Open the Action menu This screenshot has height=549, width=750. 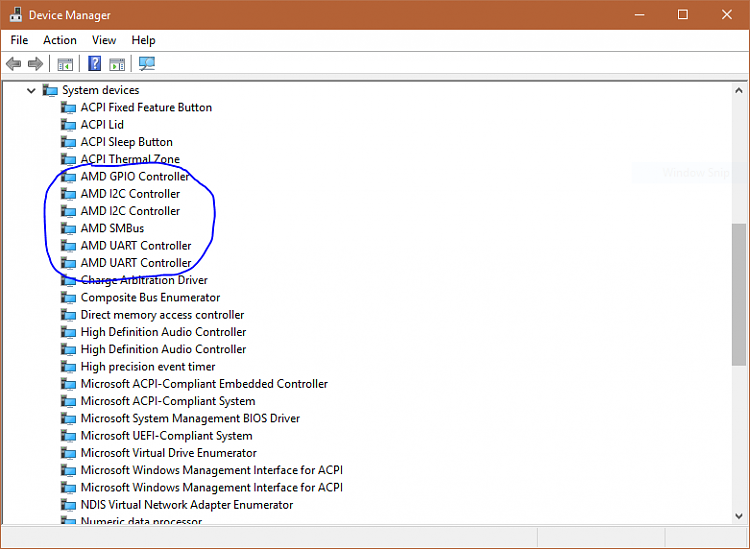coord(60,40)
